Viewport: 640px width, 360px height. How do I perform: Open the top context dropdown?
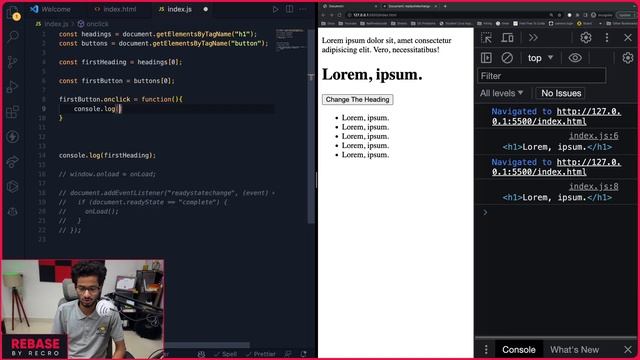540,58
